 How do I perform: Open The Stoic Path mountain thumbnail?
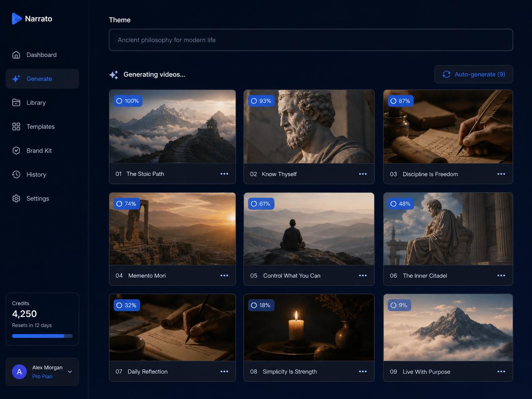(x=172, y=127)
